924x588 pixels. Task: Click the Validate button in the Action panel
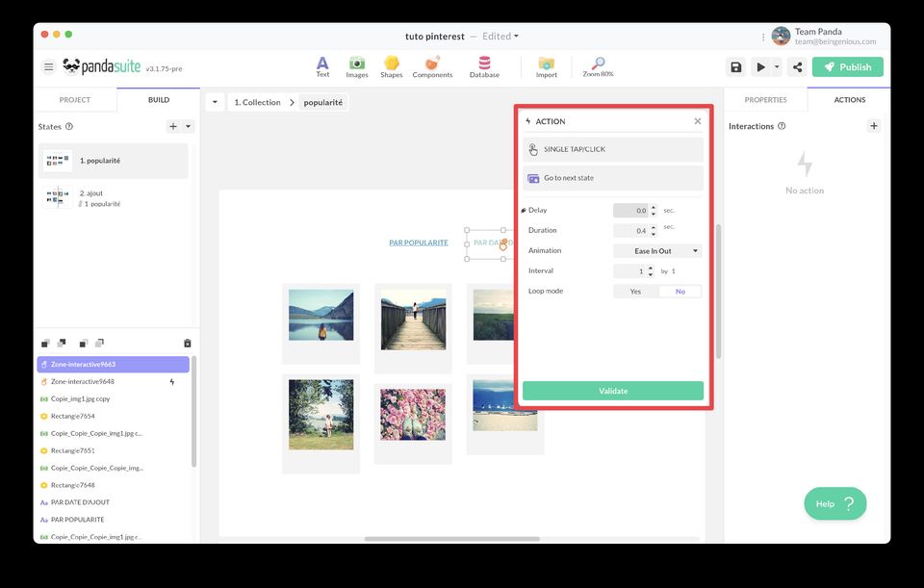tap(612, 391)
